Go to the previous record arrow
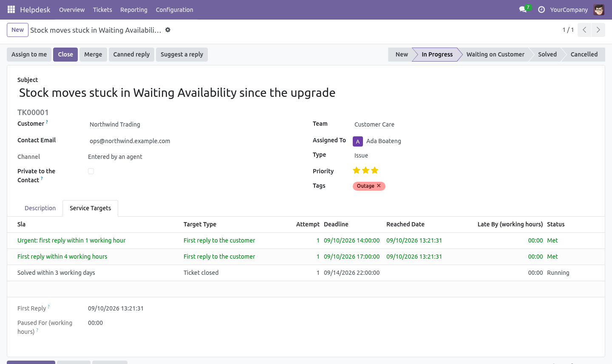The width and height of the screenshot is (612, 364). point(584,30)
